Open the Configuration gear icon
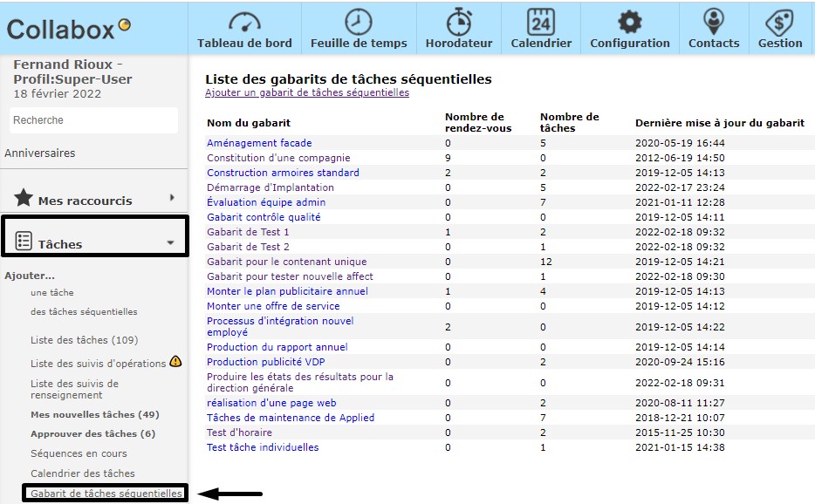This screenshot has height=504, width=815. point(629,22)
